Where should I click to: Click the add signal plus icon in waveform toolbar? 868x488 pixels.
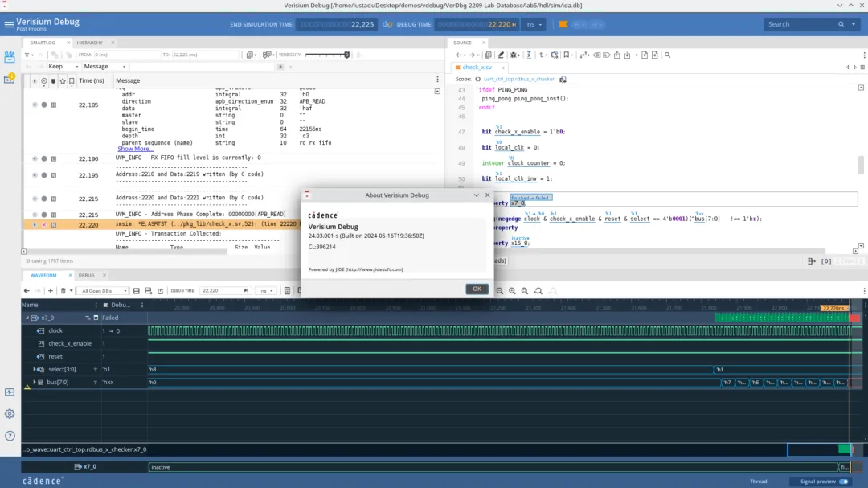51,291
